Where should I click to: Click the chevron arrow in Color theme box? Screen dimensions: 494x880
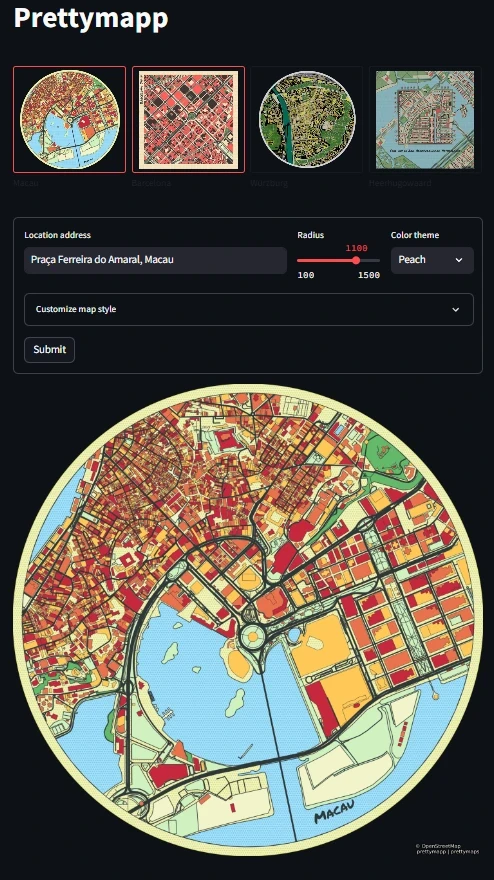coord(459,260)
